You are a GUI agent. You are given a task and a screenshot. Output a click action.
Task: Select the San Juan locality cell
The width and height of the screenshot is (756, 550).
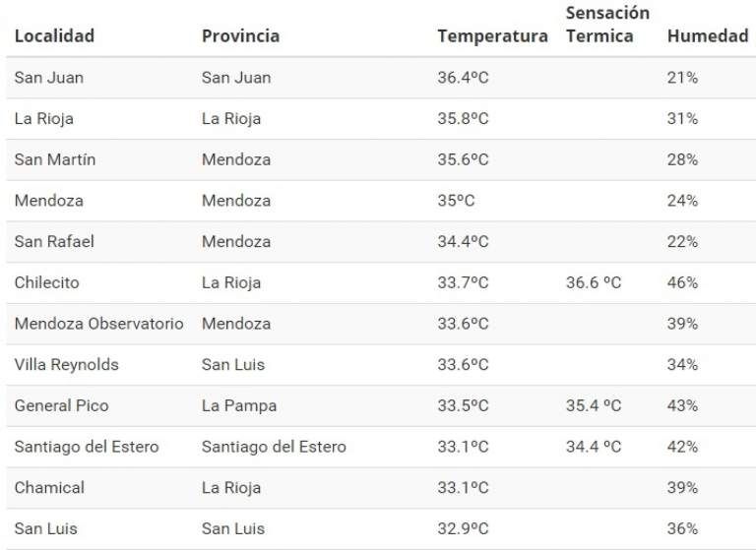click(x=49, y=78)
